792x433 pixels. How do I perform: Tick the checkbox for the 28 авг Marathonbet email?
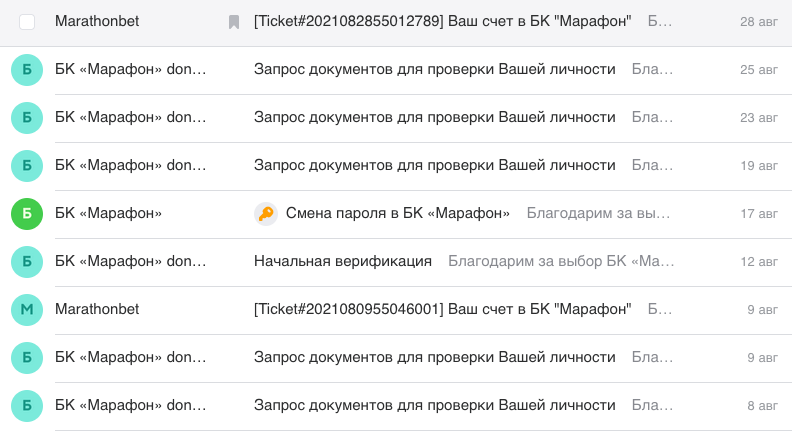pyautogui.click(x=27, y=22)
